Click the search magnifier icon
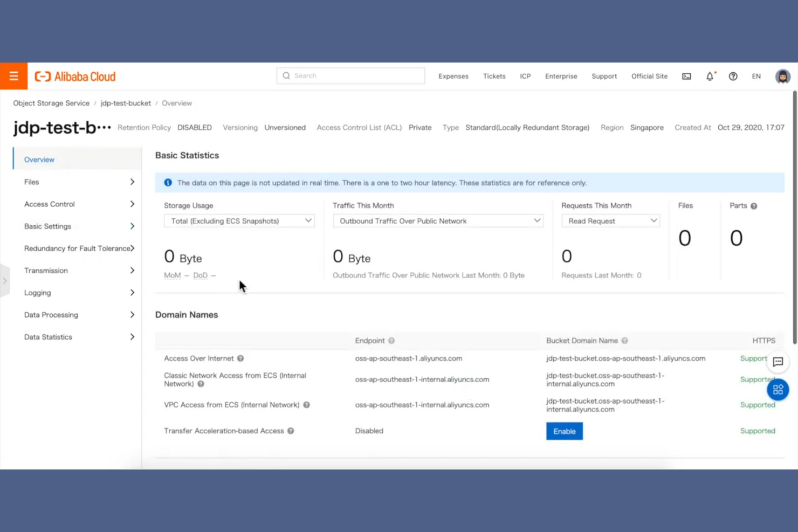The height and width of the screenshot is (532, 798). point(286,76)
